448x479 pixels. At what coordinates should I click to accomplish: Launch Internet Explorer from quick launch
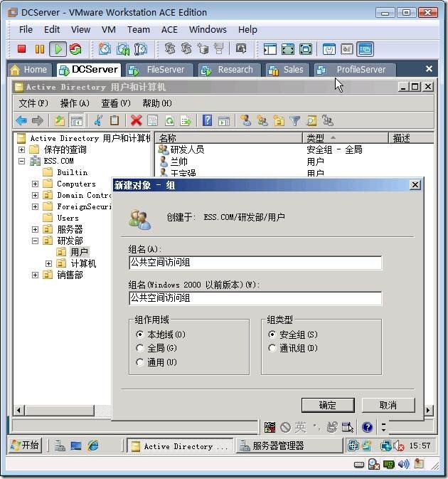93,446
